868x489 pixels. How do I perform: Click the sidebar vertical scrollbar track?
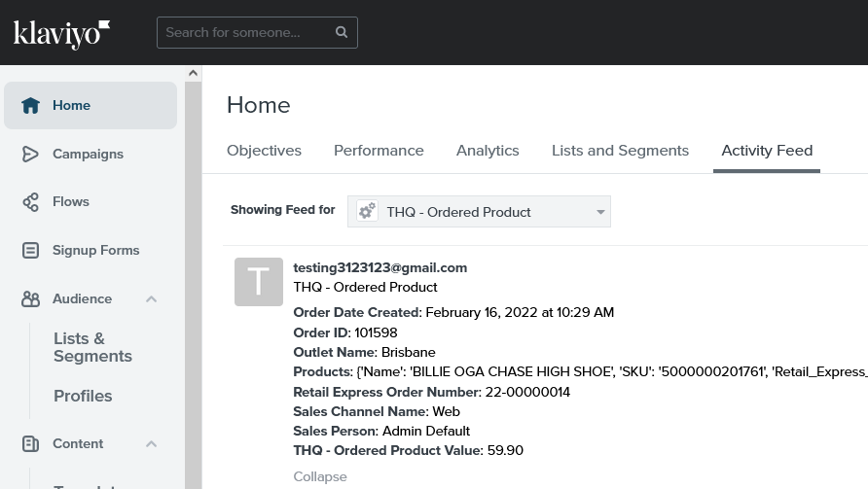tap(194, 285)
